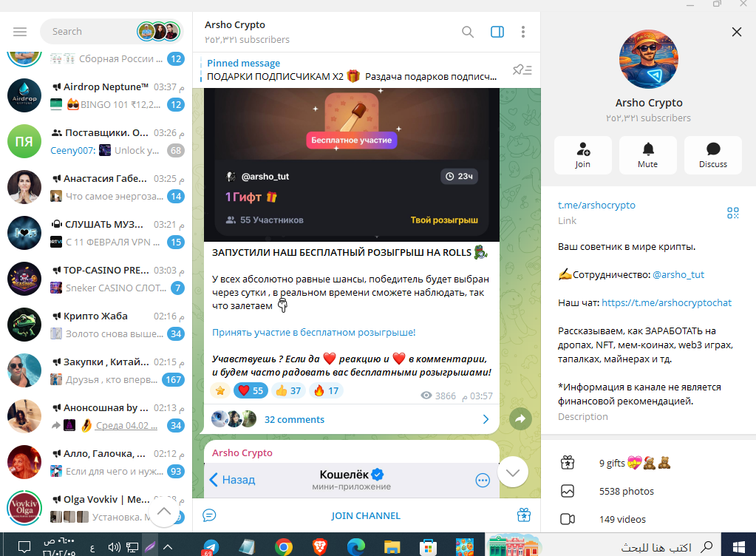Open Анастасия Габе channel
This screenshot has width=756, height=556.
(x=96, y=187)
